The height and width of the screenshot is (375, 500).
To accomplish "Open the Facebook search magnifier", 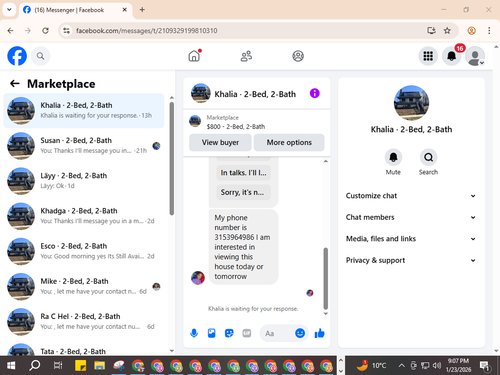I will (x=41, y=56).
